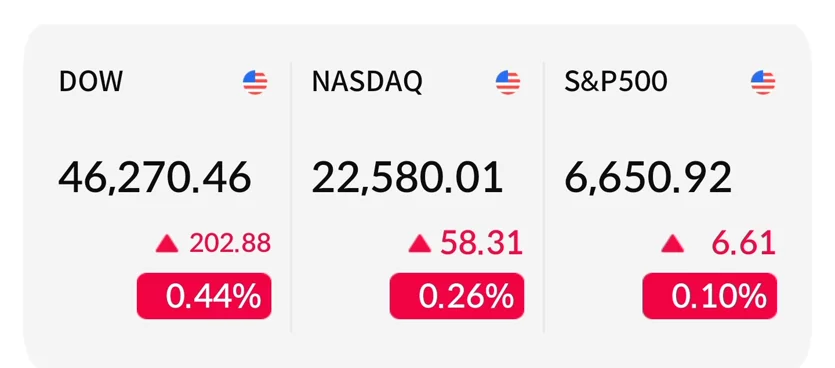
Task: Click the divider between NASDAQ and S&P500
Action: coord(544,197)
